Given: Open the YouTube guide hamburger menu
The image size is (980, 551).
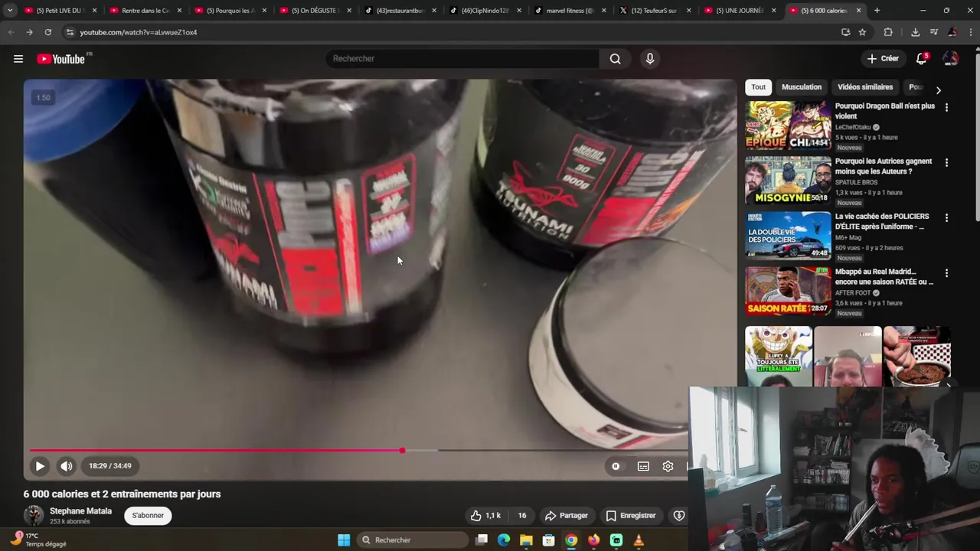Looking at the screenshot, I should [18, 59].
